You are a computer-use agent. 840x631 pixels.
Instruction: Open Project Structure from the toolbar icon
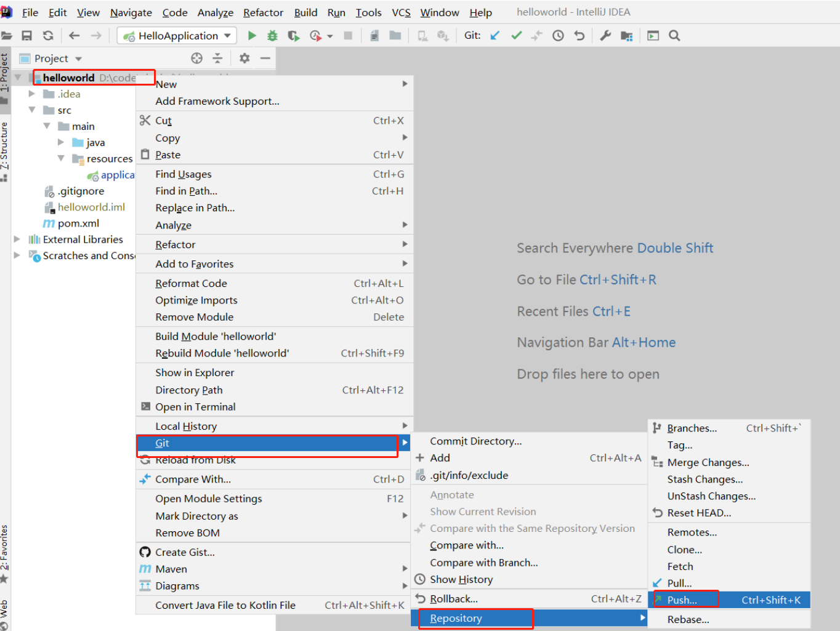coord(627,36)
